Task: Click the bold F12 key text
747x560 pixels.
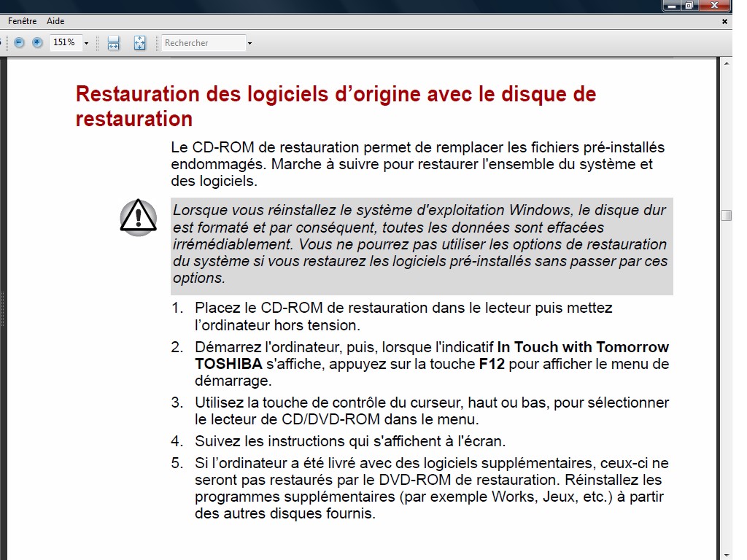Action: point(492,364)
